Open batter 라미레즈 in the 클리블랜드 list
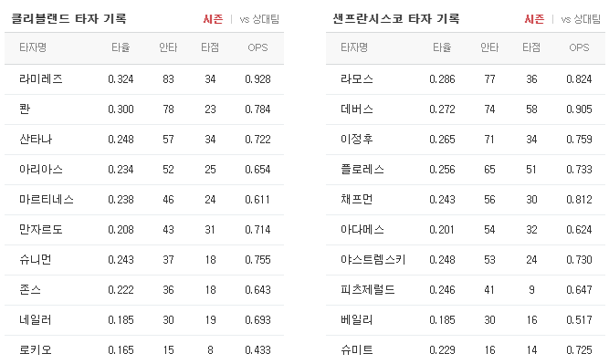 tap(41, 79)
